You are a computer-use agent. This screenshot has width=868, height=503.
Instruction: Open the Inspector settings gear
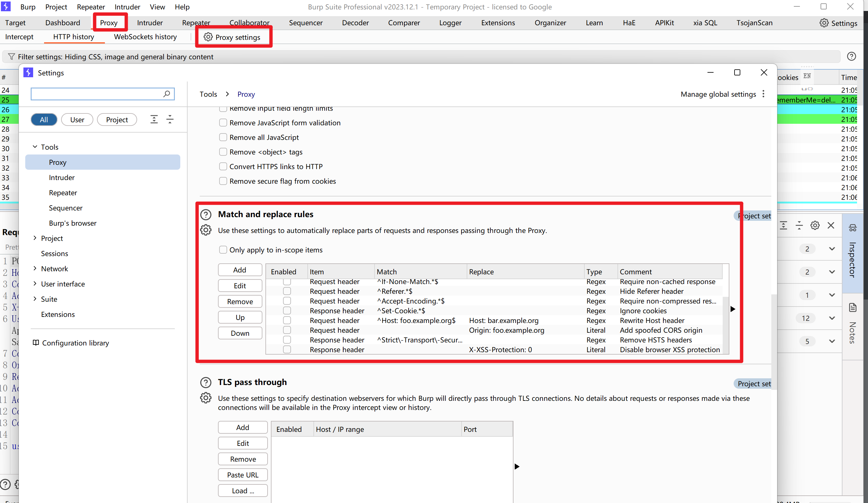point(815,225)
